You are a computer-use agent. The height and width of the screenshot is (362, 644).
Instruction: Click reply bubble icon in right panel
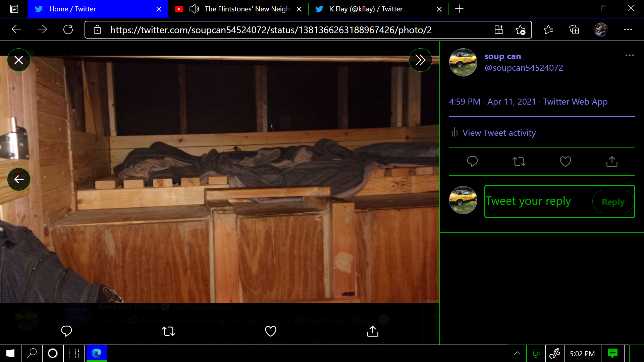472,162
